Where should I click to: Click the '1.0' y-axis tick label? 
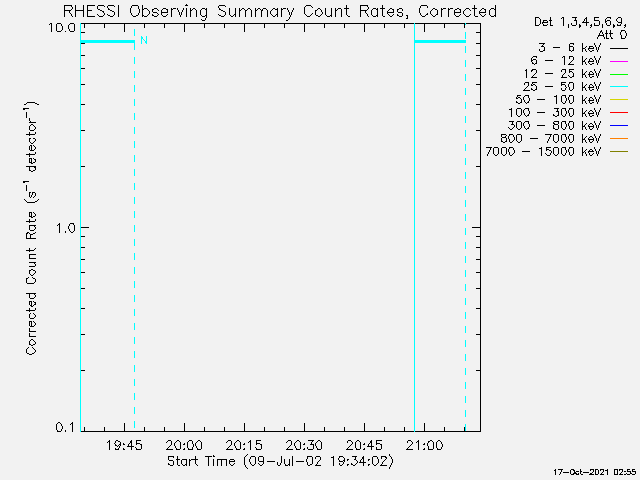pyautogui.click(x=66, y=228)
